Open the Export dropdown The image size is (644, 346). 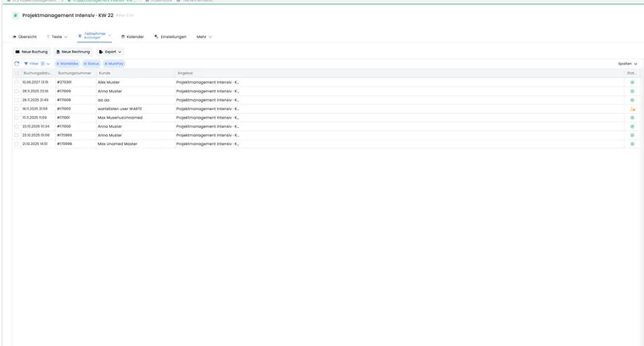click(x=110, y=52)
